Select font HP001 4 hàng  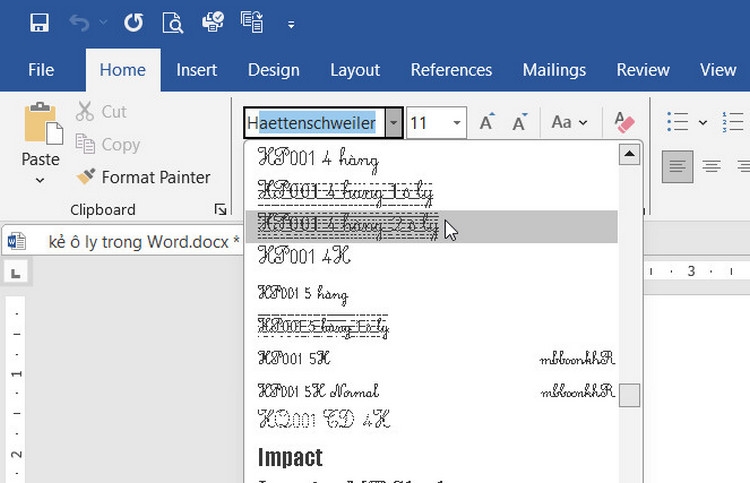431,158
